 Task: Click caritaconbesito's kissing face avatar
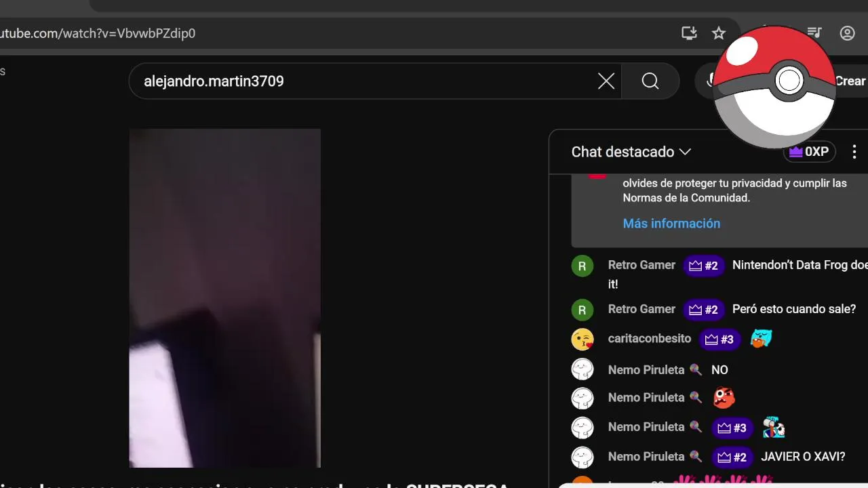tap(583, 339)
